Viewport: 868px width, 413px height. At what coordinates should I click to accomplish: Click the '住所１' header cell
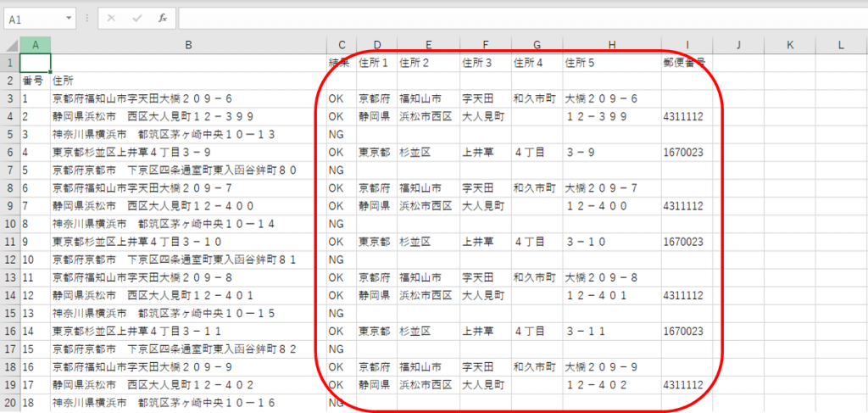pos(376,63)
